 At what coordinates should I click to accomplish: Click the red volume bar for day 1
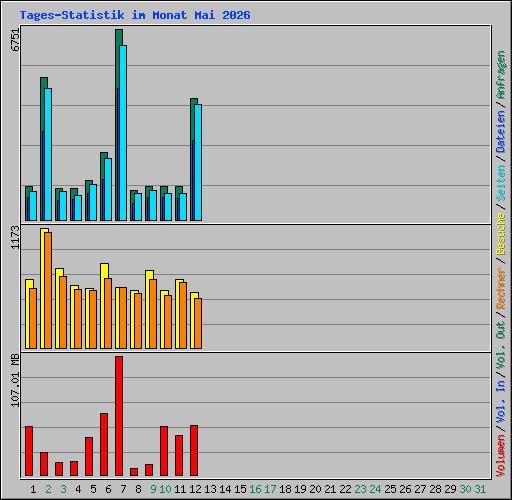pos(29,451)
